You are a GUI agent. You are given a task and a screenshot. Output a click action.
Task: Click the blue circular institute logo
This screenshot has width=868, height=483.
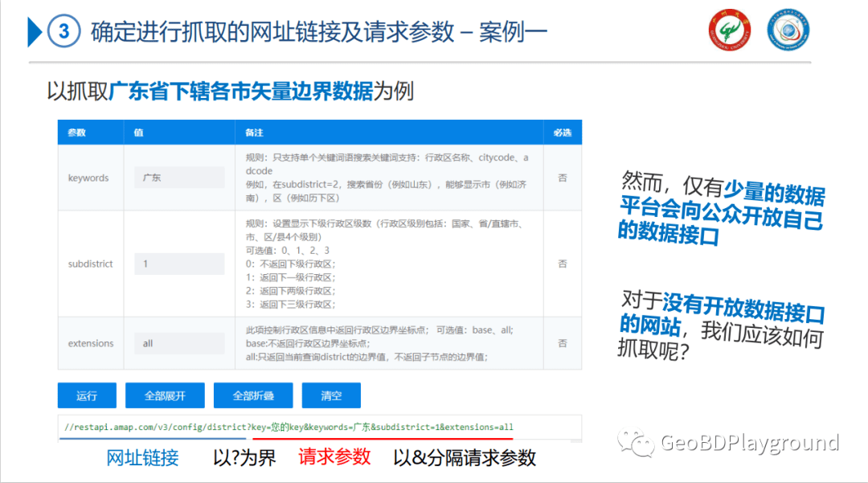[x=787, y=31]
